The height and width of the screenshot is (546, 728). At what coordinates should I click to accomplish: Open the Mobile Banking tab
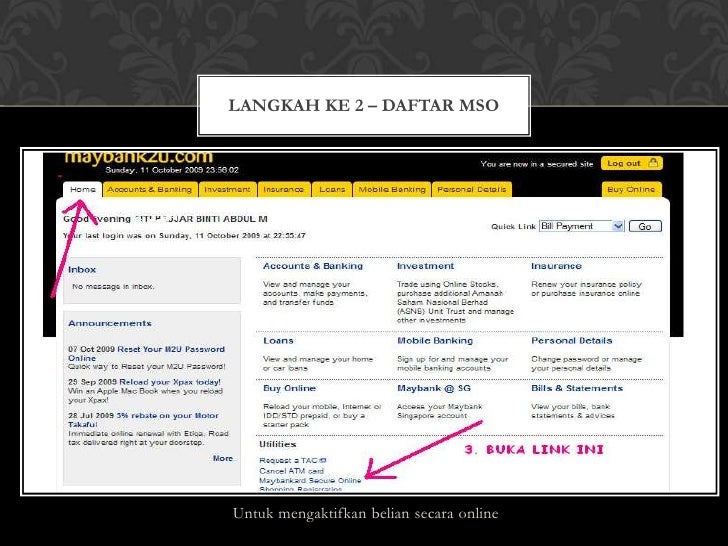pyautogui.click(x=392, y=189)
